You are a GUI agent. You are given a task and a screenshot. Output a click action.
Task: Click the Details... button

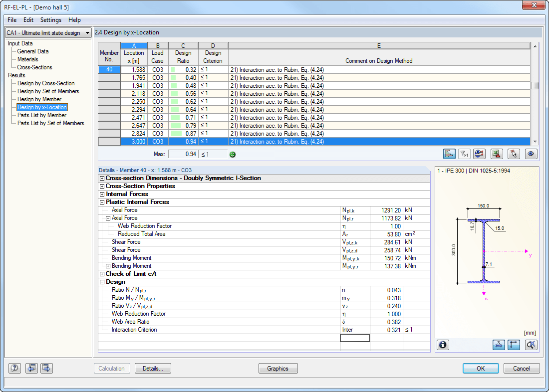[153, 369]
